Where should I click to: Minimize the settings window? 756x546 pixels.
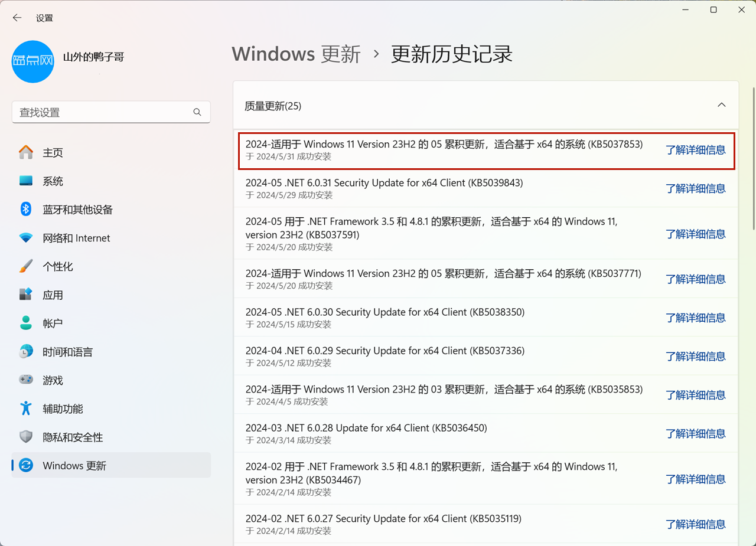686,10
